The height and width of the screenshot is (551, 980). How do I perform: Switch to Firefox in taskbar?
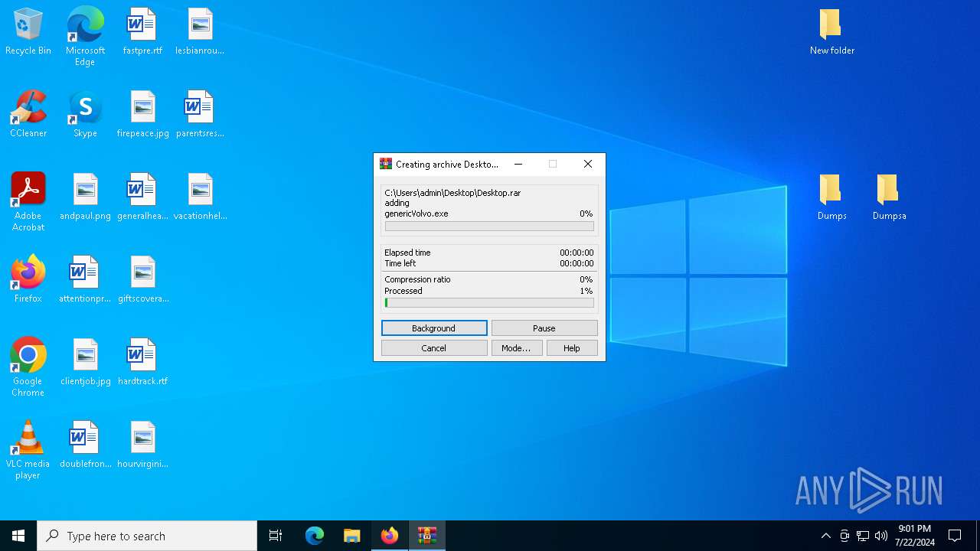(389, 536)
